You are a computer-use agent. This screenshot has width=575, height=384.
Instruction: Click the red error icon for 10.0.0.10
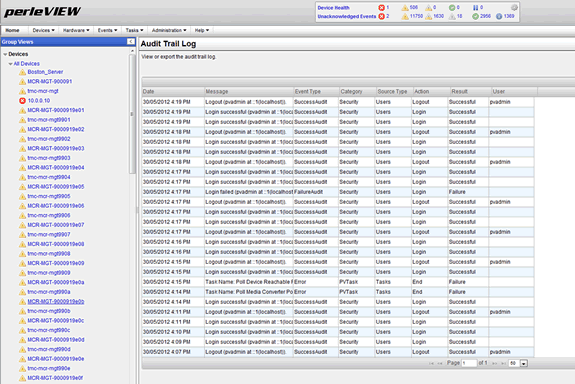[x=22, y=100]
